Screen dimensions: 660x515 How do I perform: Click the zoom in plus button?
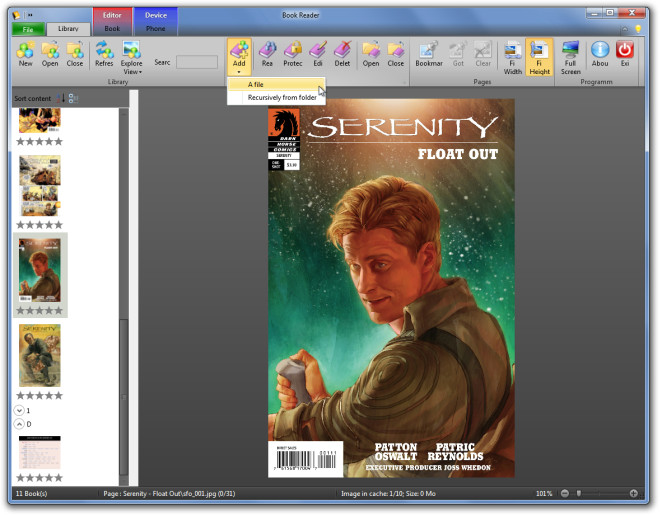[x=633, y=493]
